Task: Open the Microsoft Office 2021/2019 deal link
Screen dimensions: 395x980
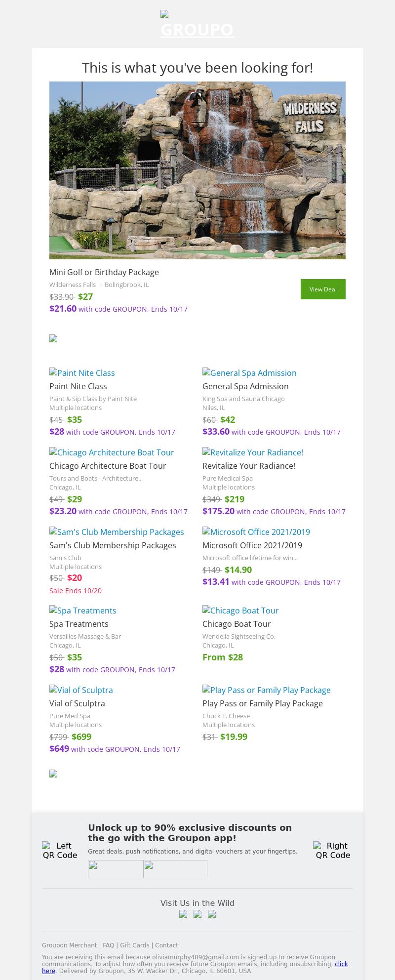Action: click(x=256, y=532)
